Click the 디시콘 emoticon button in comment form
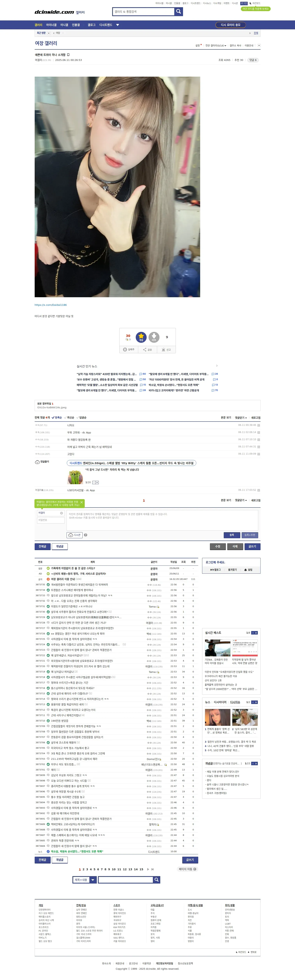 [x=75, y=535]
